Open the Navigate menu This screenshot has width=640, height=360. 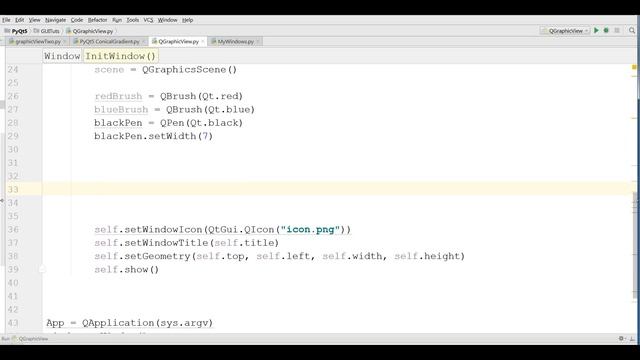(56, 20)
